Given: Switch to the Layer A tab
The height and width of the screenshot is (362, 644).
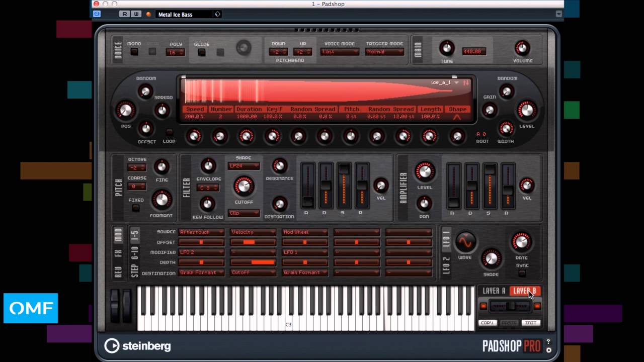Looking at the screenshot, I should coord(494,291).
